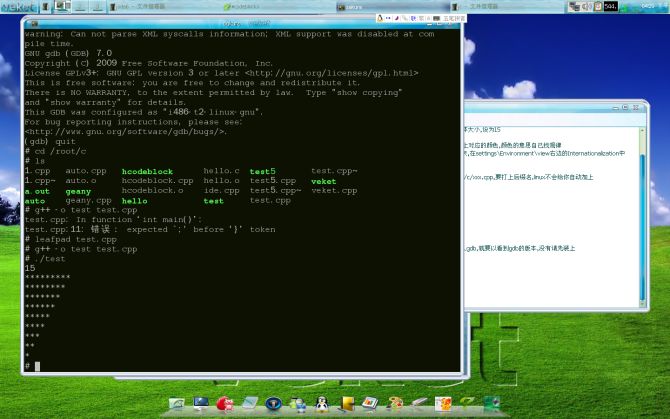Click the last dark green dock icon

tap(492, 403)
